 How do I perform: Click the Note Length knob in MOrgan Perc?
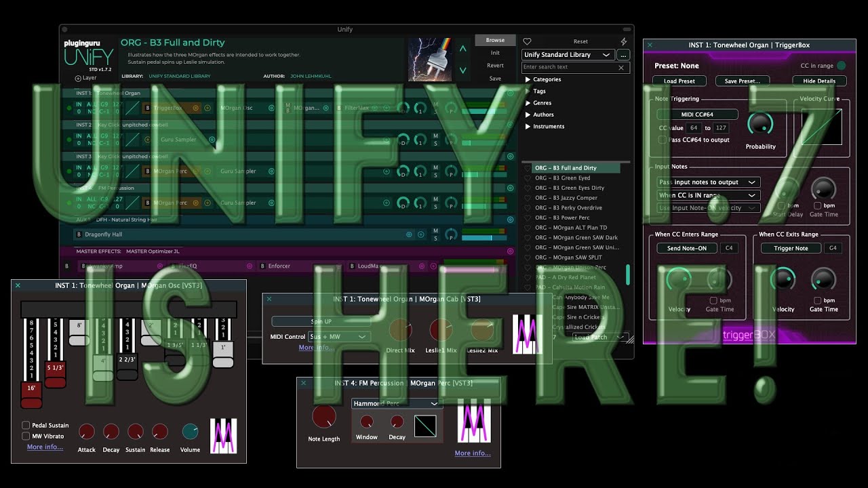pyautogui.click(x=323, y=417)
